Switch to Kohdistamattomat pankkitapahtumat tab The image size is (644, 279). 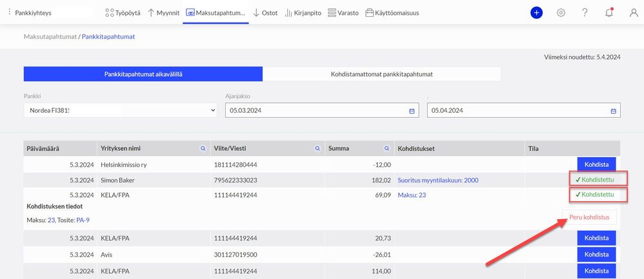(x=381, y=74)
